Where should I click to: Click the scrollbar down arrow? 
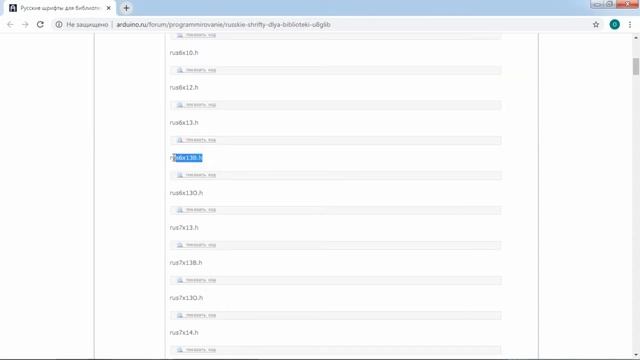pyautogui.click(x=636, y=355)
